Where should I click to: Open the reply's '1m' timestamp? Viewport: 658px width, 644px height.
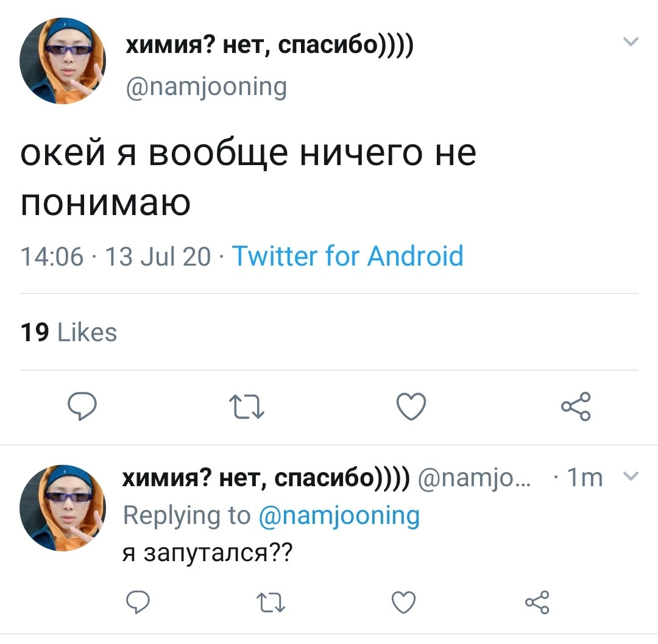584,478
